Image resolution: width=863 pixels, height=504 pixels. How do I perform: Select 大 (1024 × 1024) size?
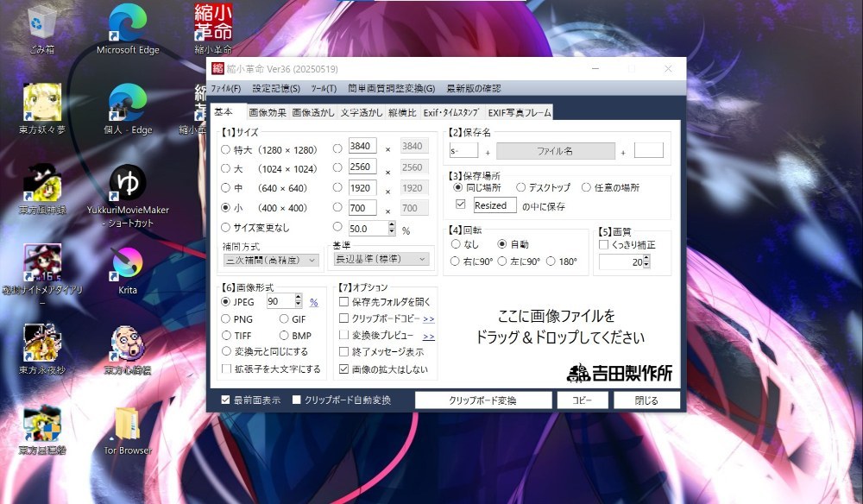pos(225,168)
